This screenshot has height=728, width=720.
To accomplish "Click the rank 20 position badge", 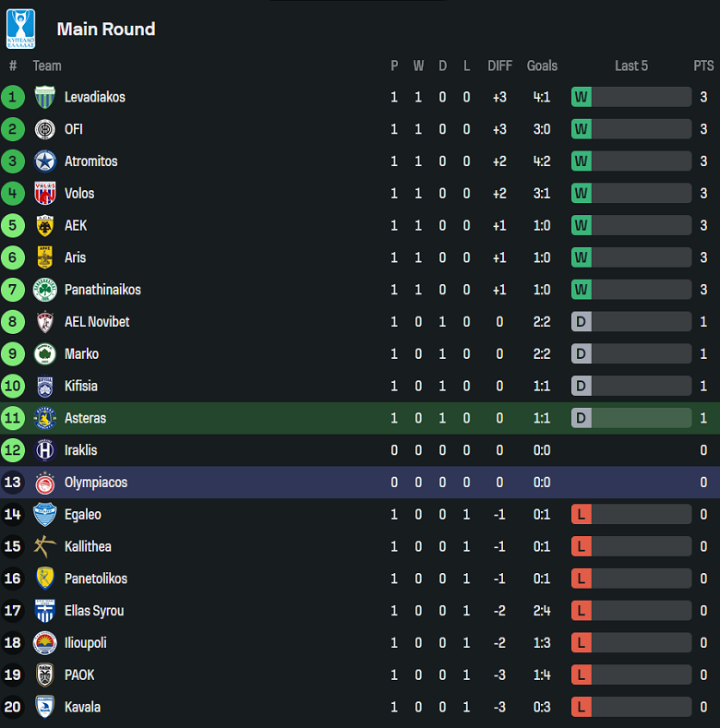I will point(13,707).
